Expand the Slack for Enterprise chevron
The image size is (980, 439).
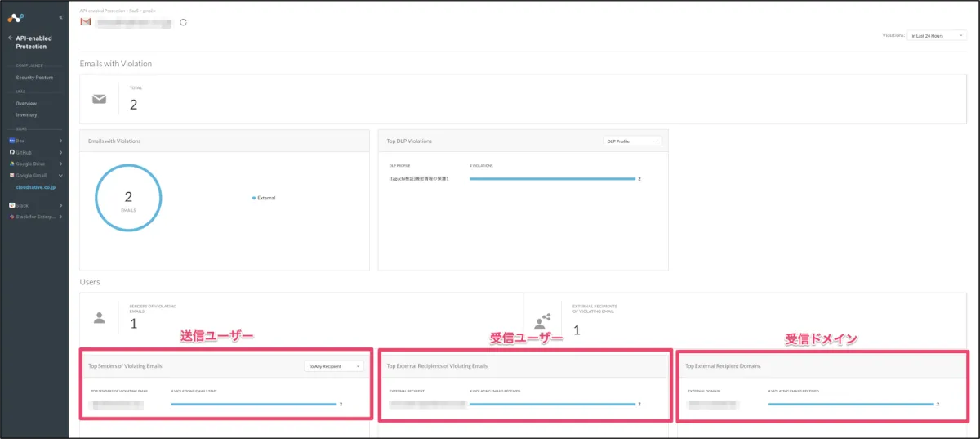point(60,217)
